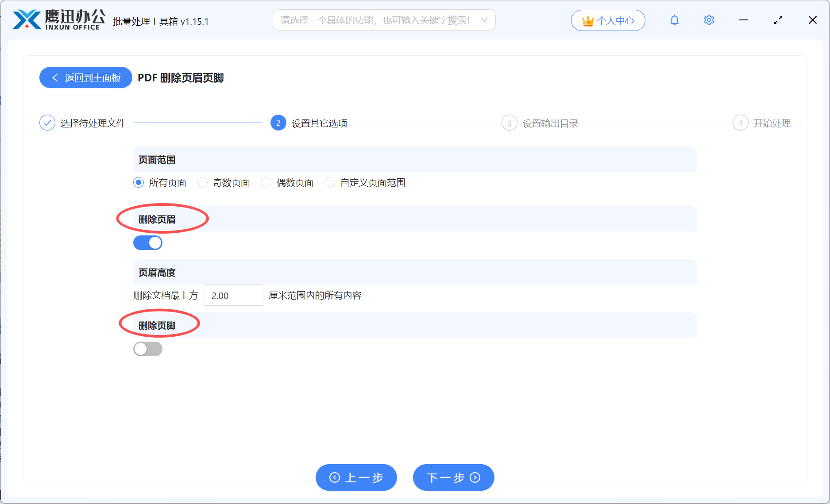
Task: Select 奇数页面 radio option
Action: coord(224,183)
